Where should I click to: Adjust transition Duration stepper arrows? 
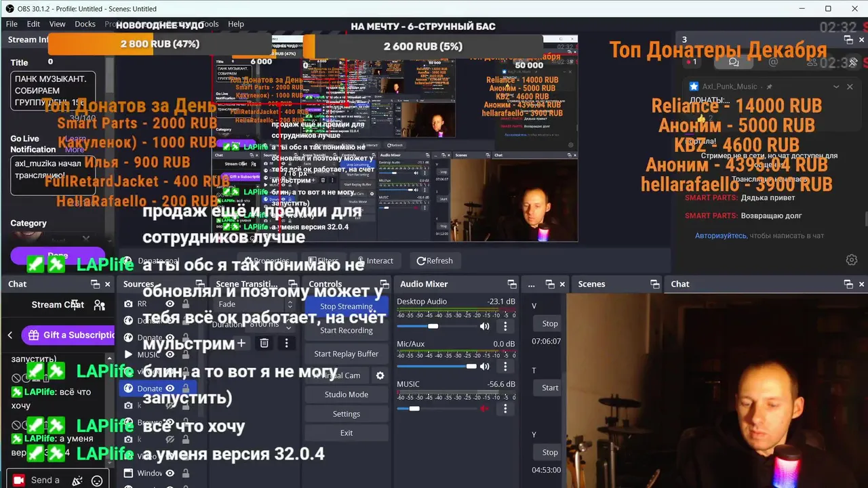290,325
